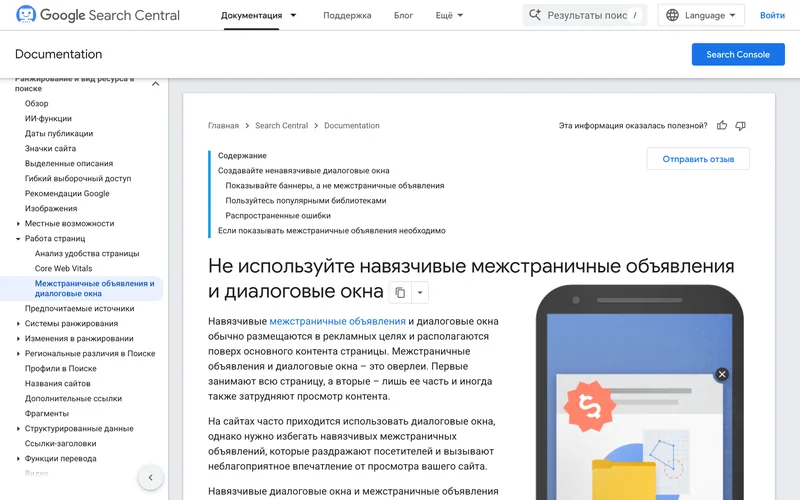Open Названия сайтов sidebar item
This screenshot has width=800, height=500.
58,383
